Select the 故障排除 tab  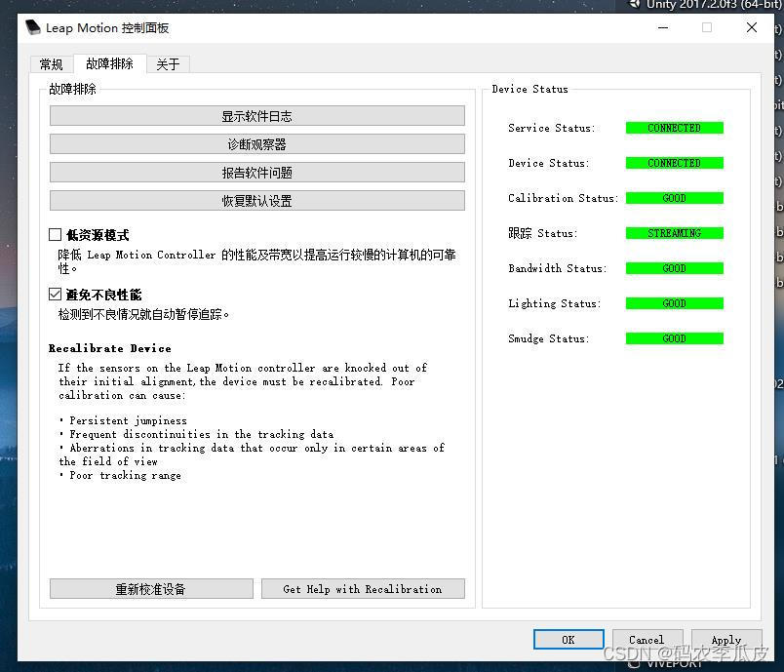pyautogui.click(x=109, y=63)
